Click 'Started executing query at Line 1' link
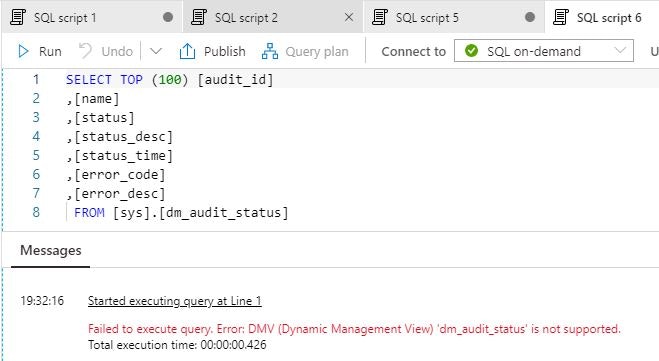The image size is (659, 361). coord(174,301)
